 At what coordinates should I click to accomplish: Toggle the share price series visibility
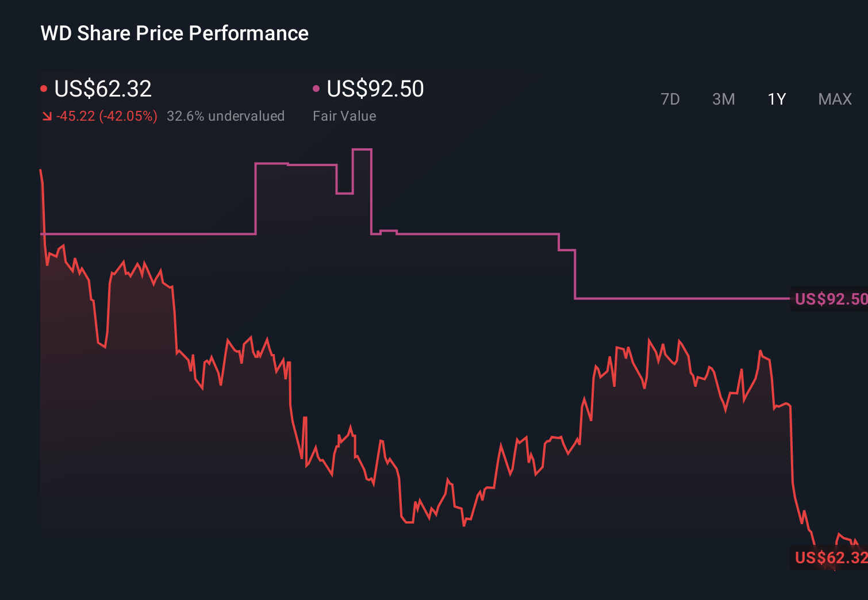click(44, 88)
